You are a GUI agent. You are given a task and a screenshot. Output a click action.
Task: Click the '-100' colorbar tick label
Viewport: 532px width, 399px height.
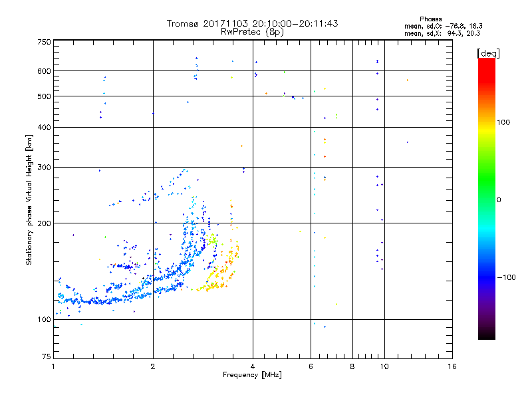(506, 277)
